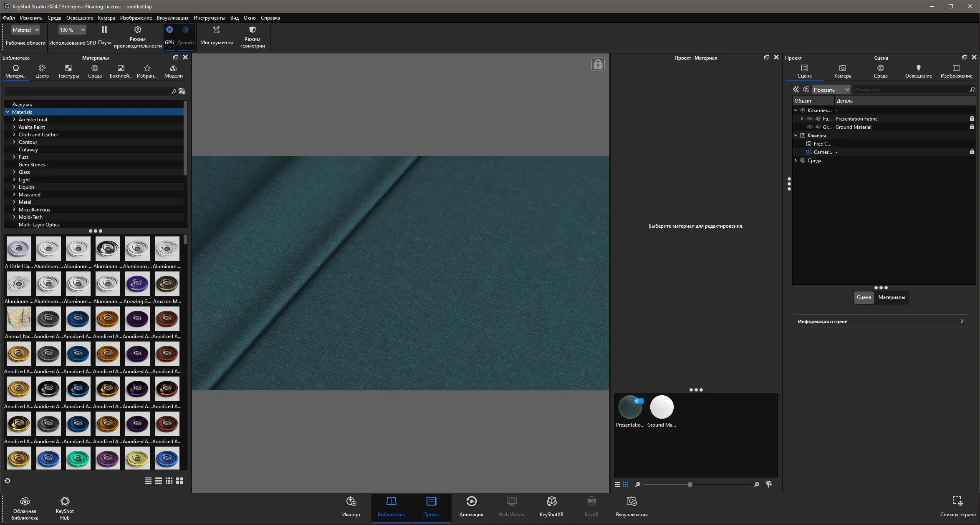Open the Cloud library icon

coord(25,502)
